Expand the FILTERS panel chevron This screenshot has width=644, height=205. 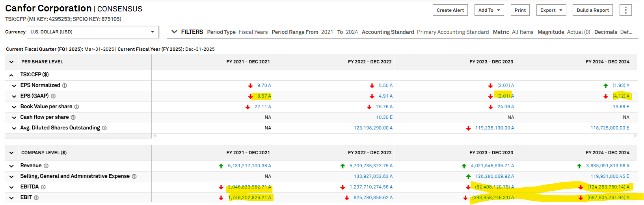(x=174, y=32)
